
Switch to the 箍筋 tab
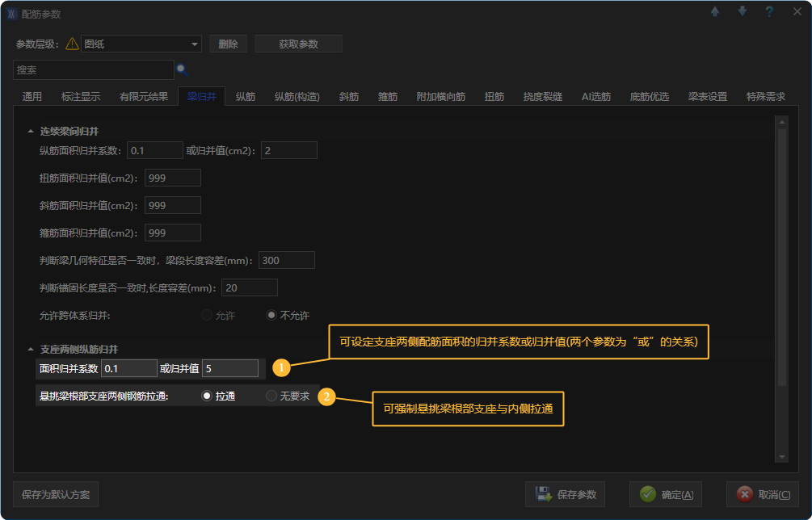(x=388, y=97)
